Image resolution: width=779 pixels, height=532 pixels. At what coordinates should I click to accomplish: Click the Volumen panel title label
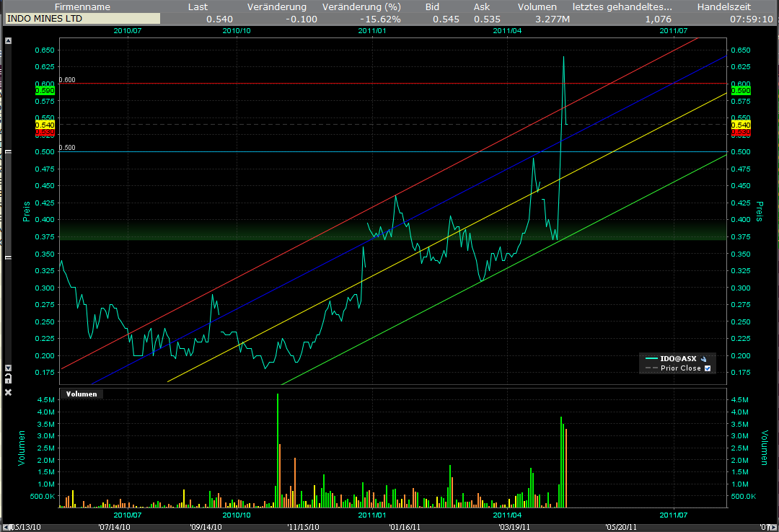coord(82,394)
